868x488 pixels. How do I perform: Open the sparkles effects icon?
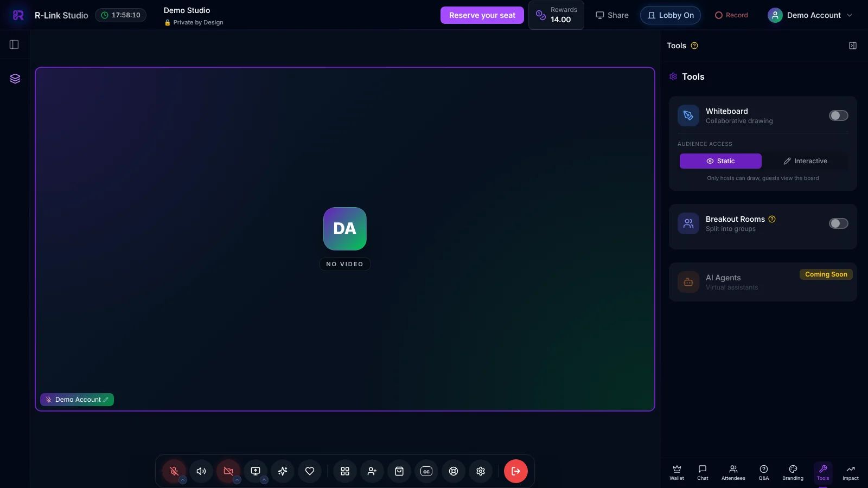(283, 471)
